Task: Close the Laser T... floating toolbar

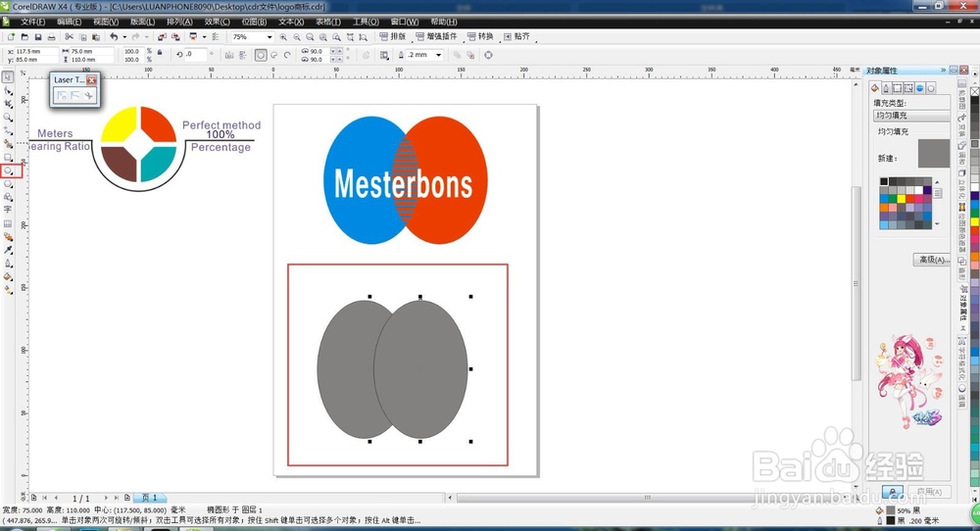Action: 92,80
